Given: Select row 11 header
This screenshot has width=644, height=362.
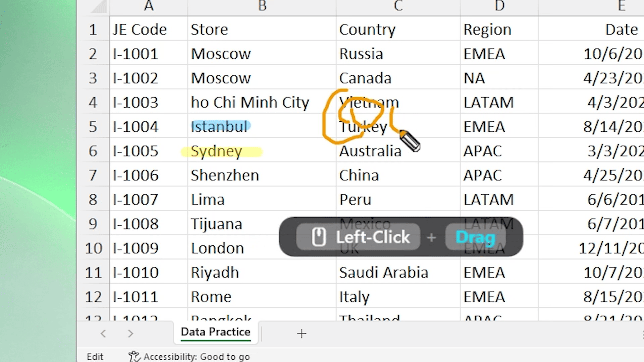Looking at the screenshot, I should [x=93, y=273].
